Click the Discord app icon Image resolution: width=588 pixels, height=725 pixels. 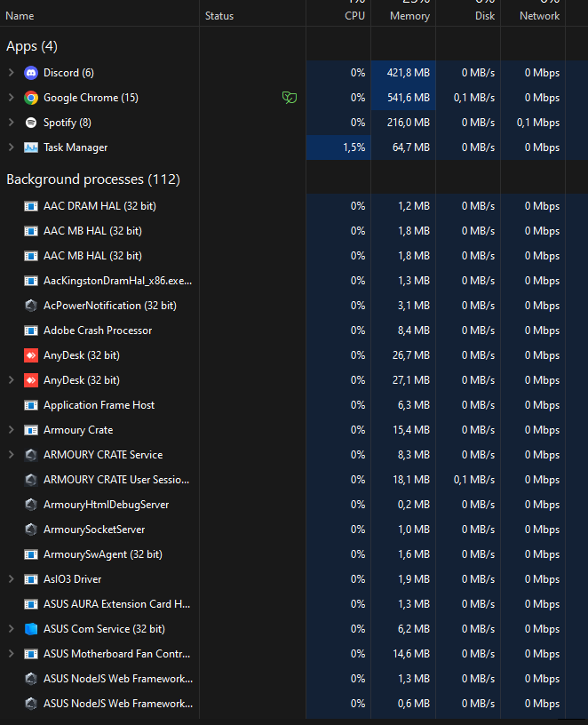(31, 73)
